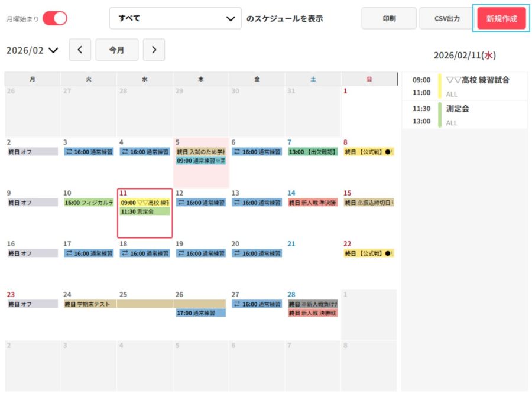532x394 pixels.
Task: Click the 新規作成 button
Action: pyautogui.click(x=501, y=19)
